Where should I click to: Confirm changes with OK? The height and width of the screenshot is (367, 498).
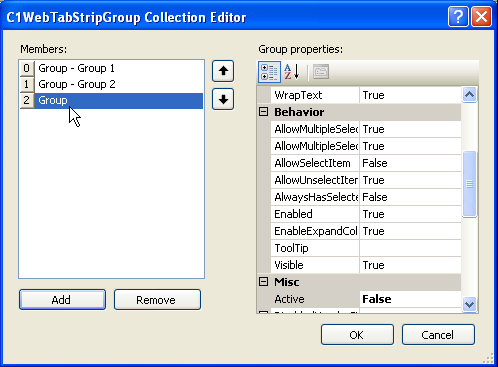pyautogui.click(x=357, y=335)
